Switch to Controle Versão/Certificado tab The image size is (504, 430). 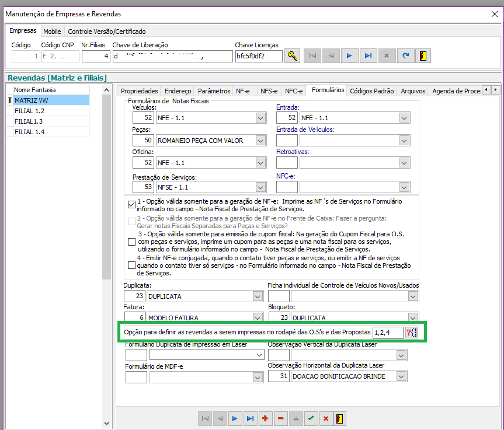point(107,32)
